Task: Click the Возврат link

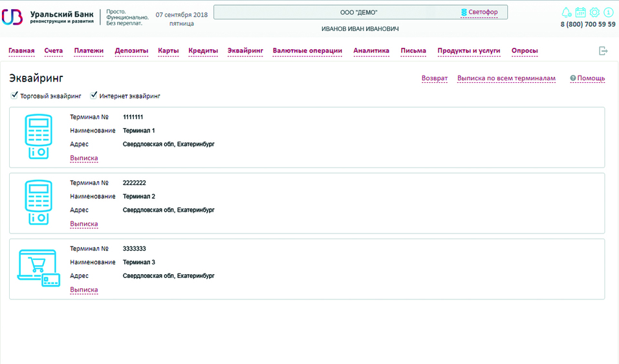Action: point(434,78)
